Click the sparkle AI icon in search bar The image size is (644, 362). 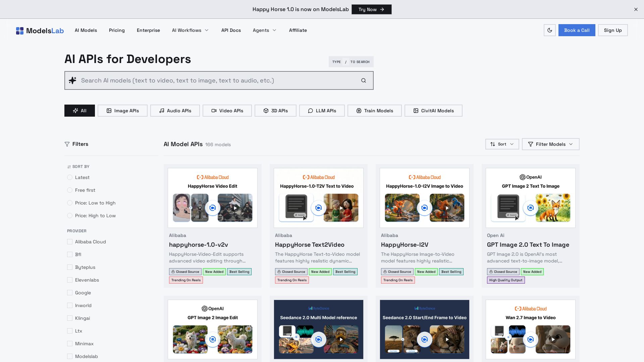pyautogui.click(x=72, y=80)
